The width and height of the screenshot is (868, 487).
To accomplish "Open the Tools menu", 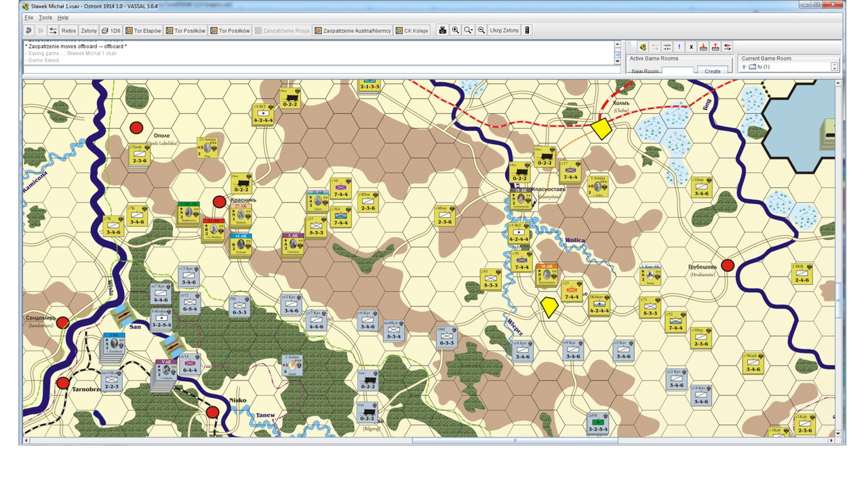I will pos(45,17).
